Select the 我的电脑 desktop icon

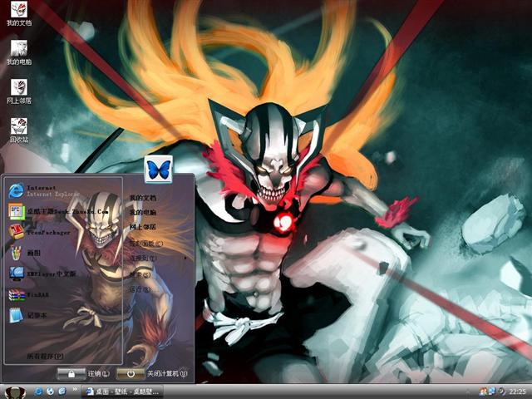click(x=19, y=52)
